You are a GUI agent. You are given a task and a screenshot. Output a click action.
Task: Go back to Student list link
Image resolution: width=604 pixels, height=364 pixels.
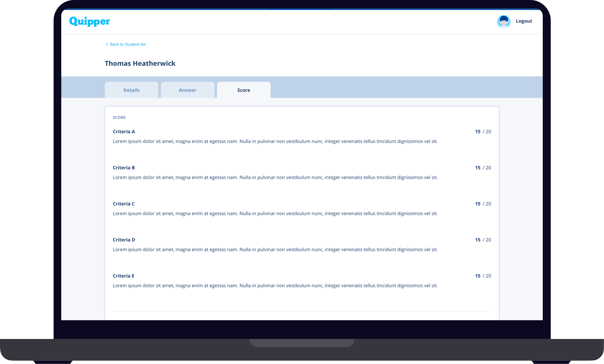tap(128, 44)
